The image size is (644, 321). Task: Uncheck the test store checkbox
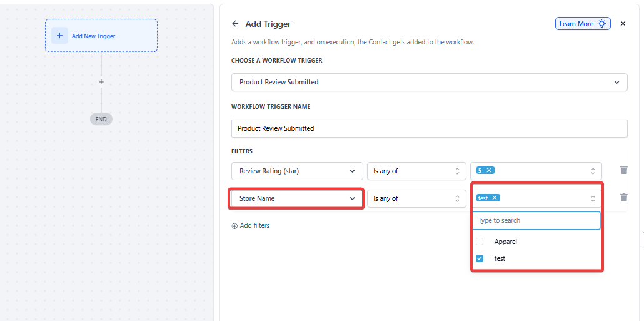[x=480, y=258]
